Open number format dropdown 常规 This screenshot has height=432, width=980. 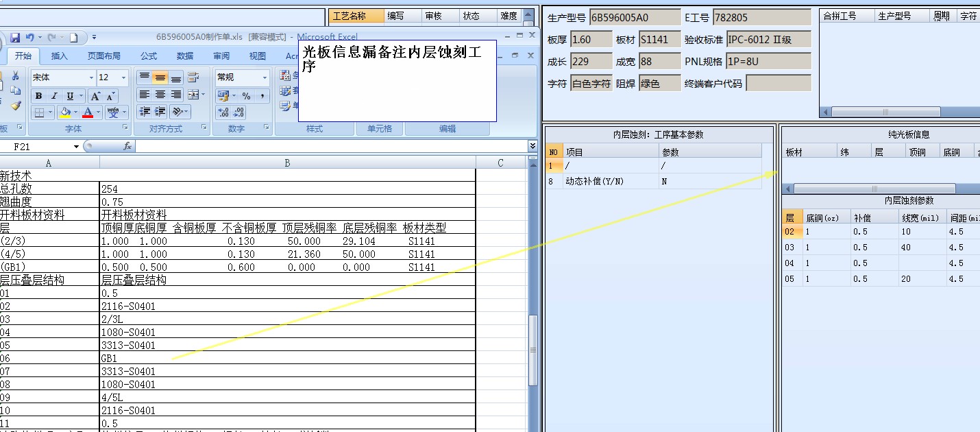[265, 77]
